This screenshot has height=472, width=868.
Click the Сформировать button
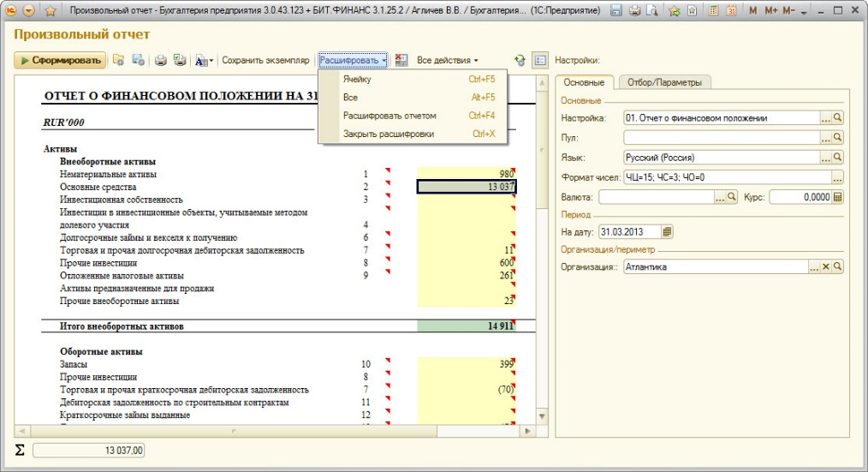[x=60, y=61]
